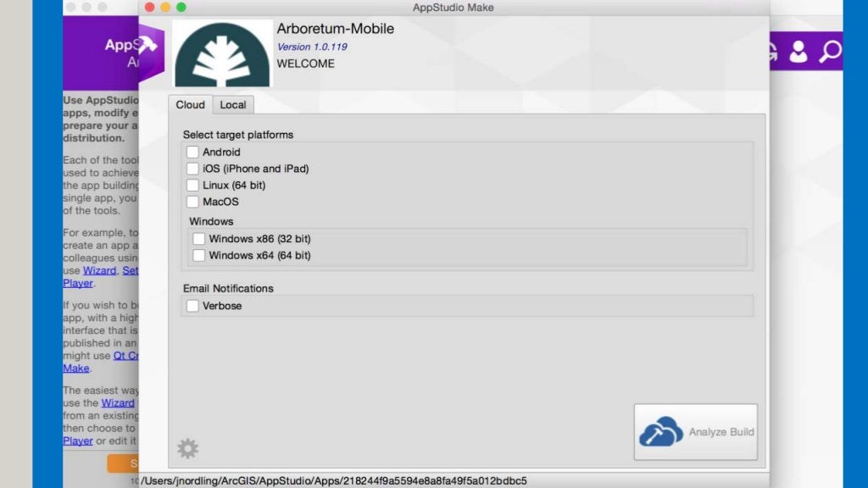Check iOS (iPhone and iPad) option
The width and height of the screenshot is (868, 488).
(192, 169)
